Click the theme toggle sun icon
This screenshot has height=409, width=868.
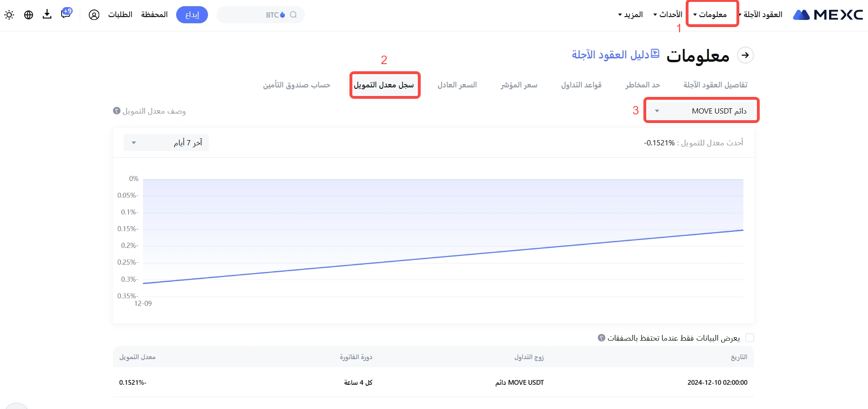(9, 15)
